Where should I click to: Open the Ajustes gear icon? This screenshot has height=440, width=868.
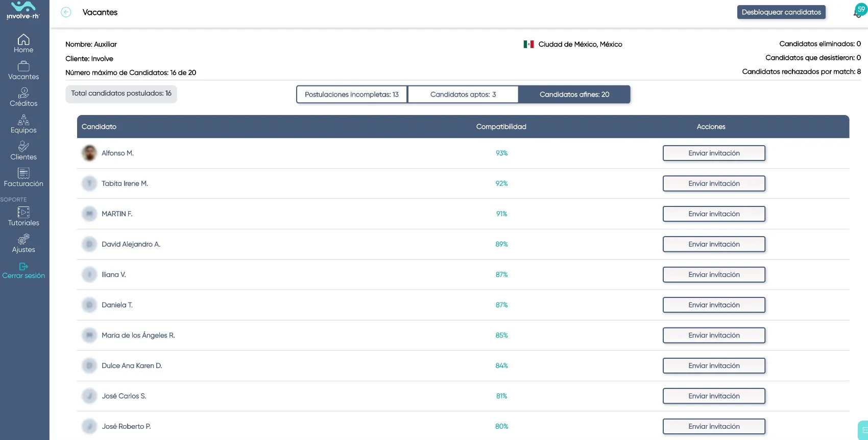point(23,239)
